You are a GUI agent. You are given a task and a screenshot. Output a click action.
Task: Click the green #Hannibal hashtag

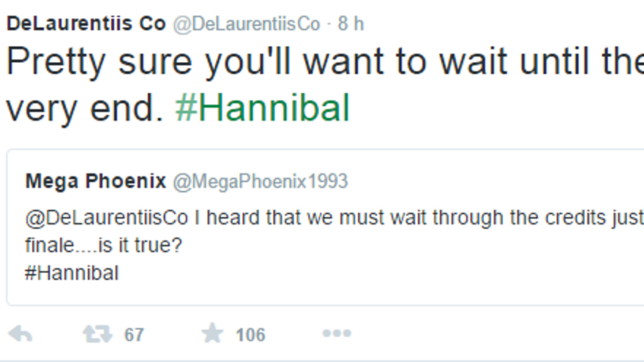tap(263, 109)
